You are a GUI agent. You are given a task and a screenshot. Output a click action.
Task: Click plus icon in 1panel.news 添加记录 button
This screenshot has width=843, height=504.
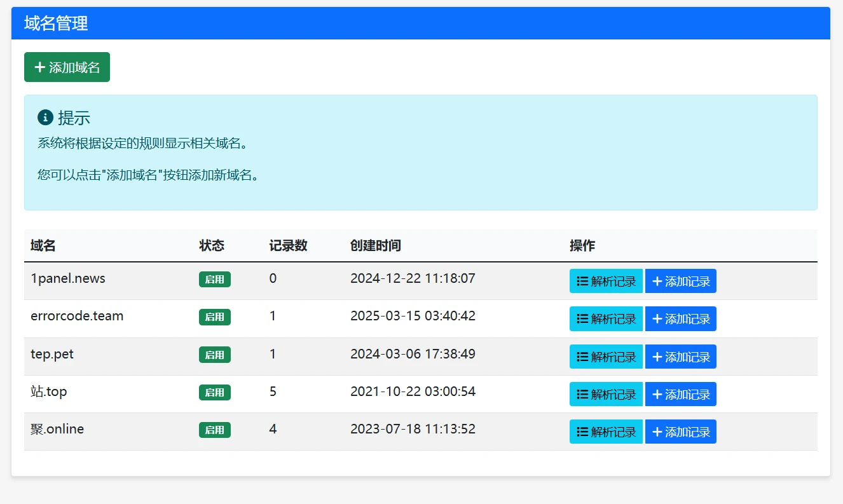(657, 281)
